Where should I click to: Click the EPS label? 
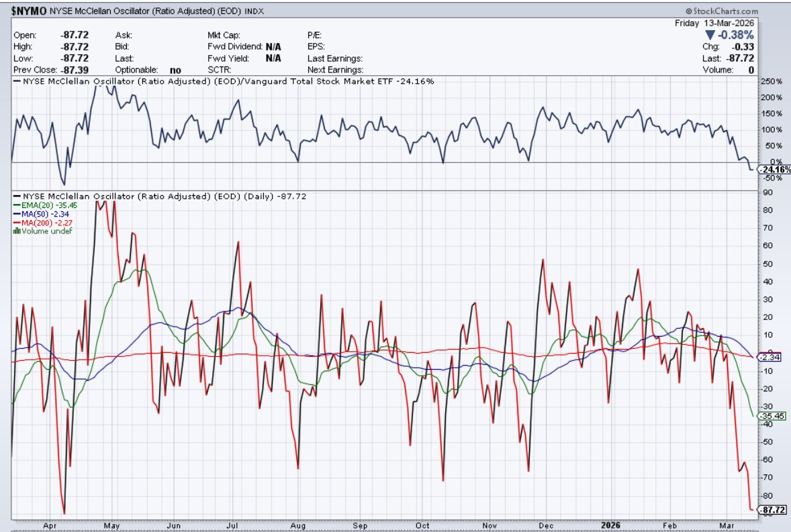[x=316, y=46]
